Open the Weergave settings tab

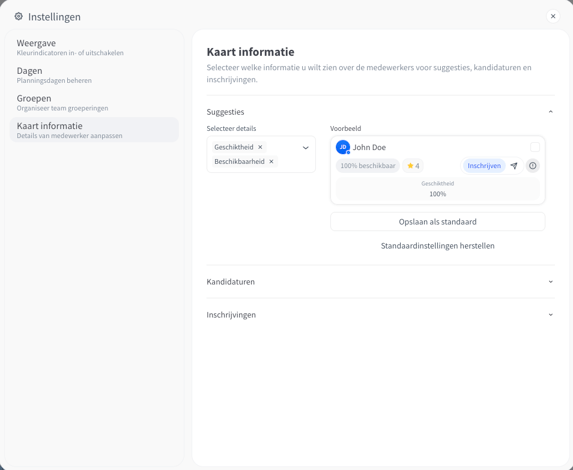94,47
